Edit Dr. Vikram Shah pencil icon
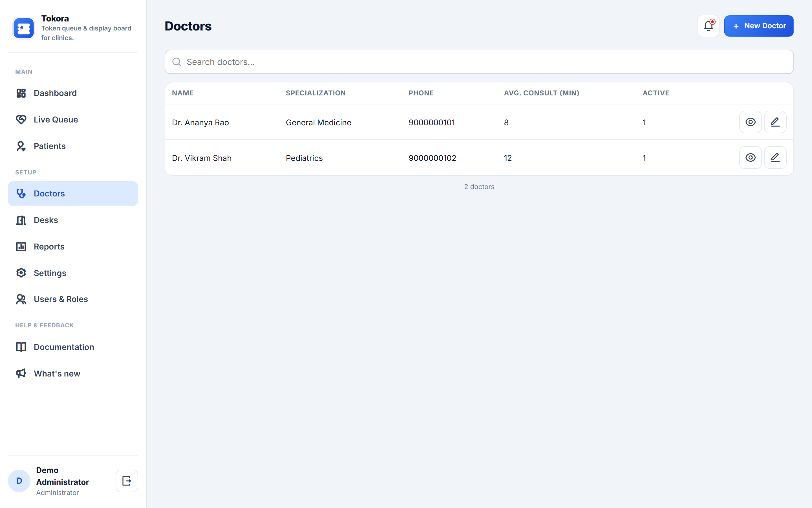The width and height of the screenshot is (812, 508). pos(775,157)
